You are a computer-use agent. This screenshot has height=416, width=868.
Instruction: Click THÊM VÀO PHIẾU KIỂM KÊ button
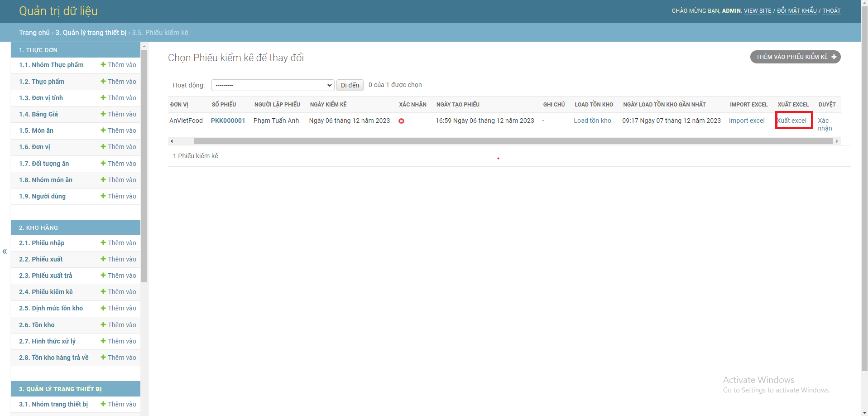(x=795, y=57)
